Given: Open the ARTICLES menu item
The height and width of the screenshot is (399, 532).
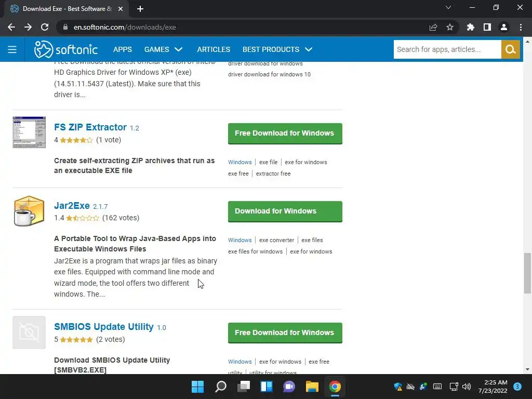Looking at the screenshot, I should (214, 49).
